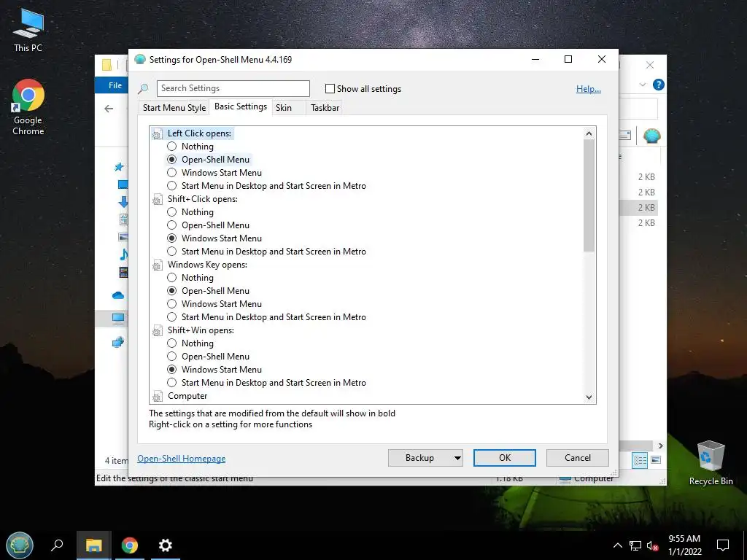The height and width of the screenshot is (560, 747).
Task: Select Open-Shell Menu under Left Click opens
Action: coord(172,160)
